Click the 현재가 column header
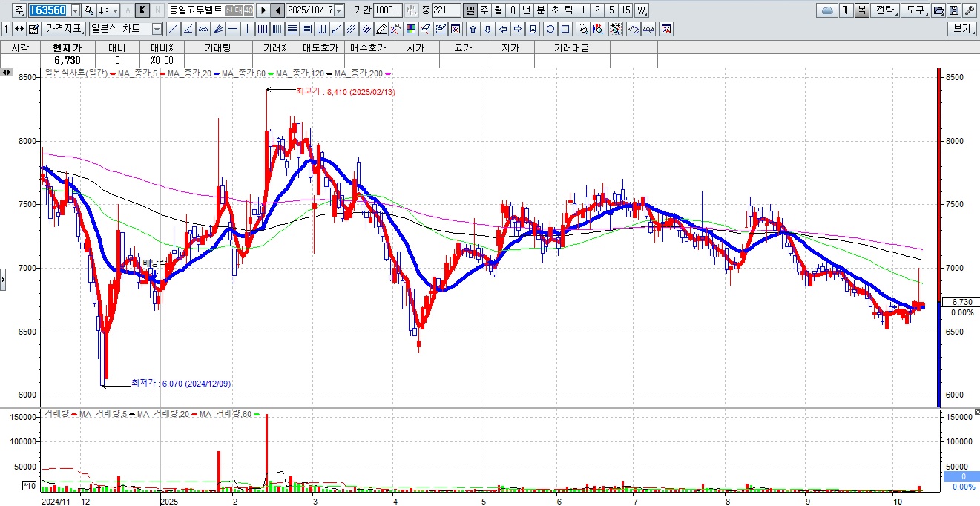980x506 pixels. tap(67, 47)
